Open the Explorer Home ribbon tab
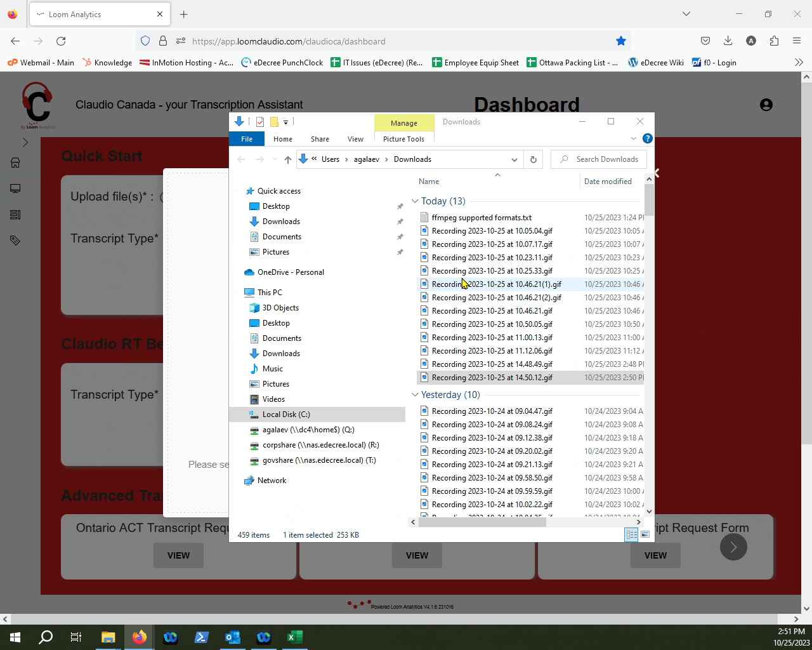 (283, 139)
